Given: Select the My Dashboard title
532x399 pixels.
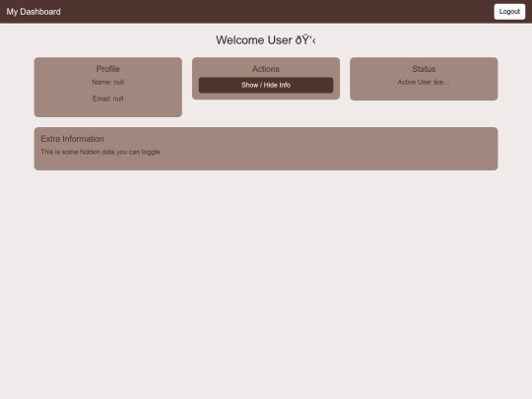Looking at the screenshot, I should (x=33, y=12).
